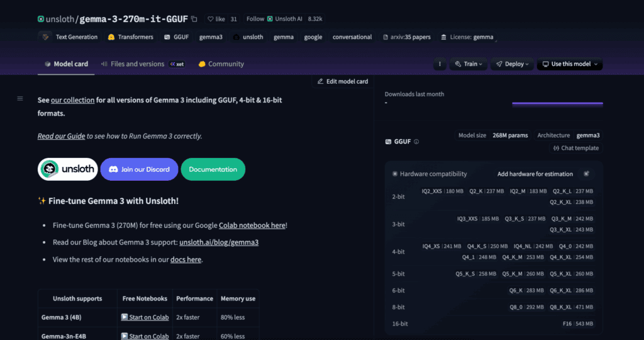Copy model name with the copy icon

(x=194, y=19)
